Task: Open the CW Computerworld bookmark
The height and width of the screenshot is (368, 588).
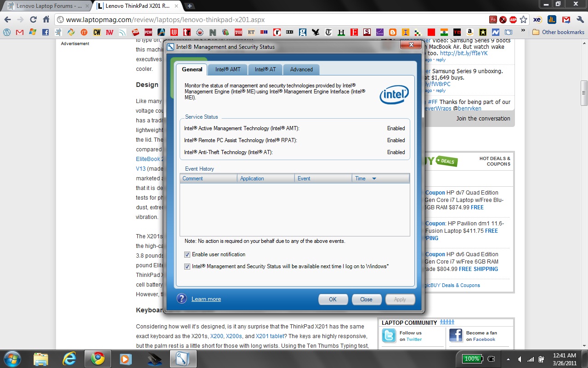Action: pos(96,32)
